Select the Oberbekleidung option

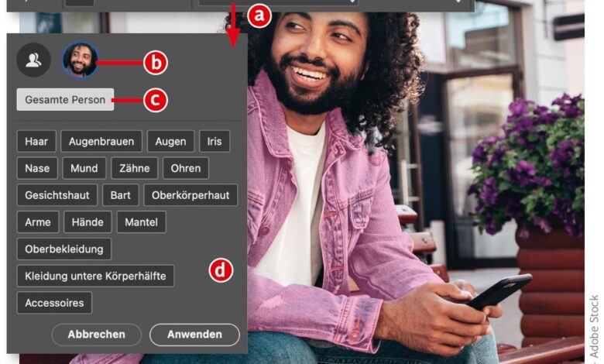64,249
